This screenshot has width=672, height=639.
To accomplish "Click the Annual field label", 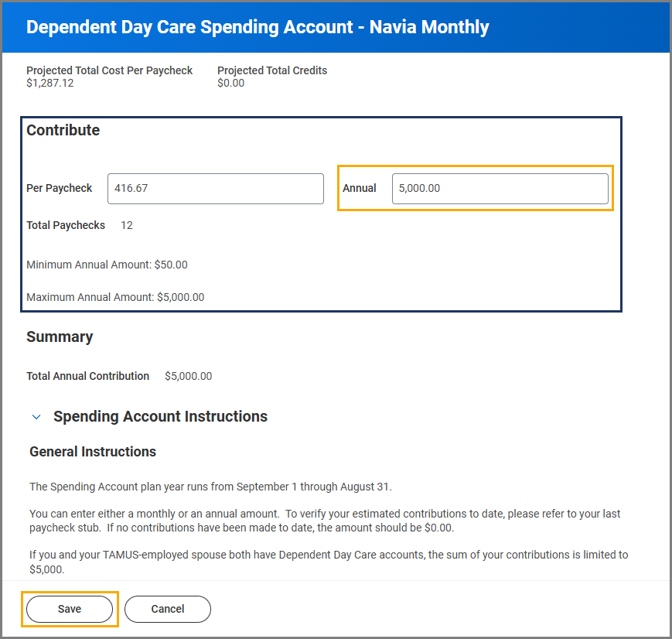I will click(x=360, y=189).
